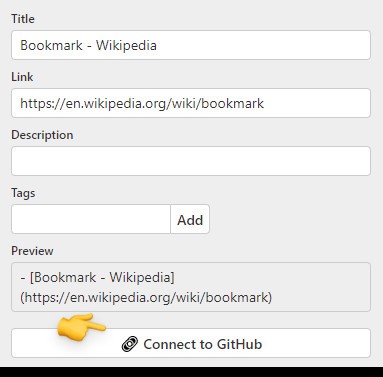Click the Preview section label

(32, 251)
